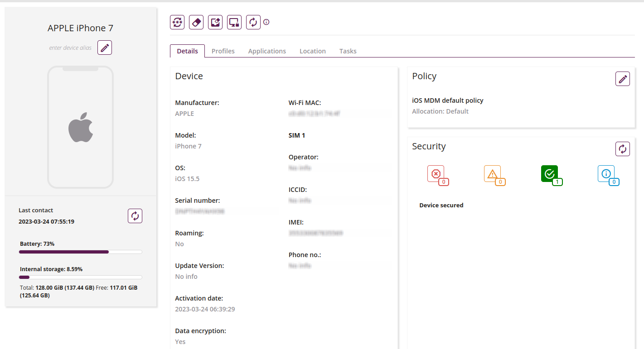This screenshot has height=349, width=644.
Task: Click the reset passcode icon with asterisks
Action: coord(177,22)
